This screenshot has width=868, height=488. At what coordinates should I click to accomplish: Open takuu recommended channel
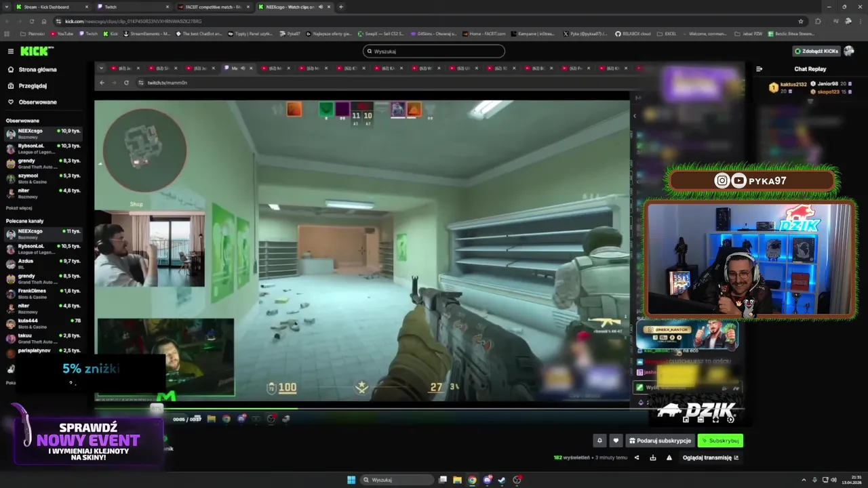(x=43, y=338)
